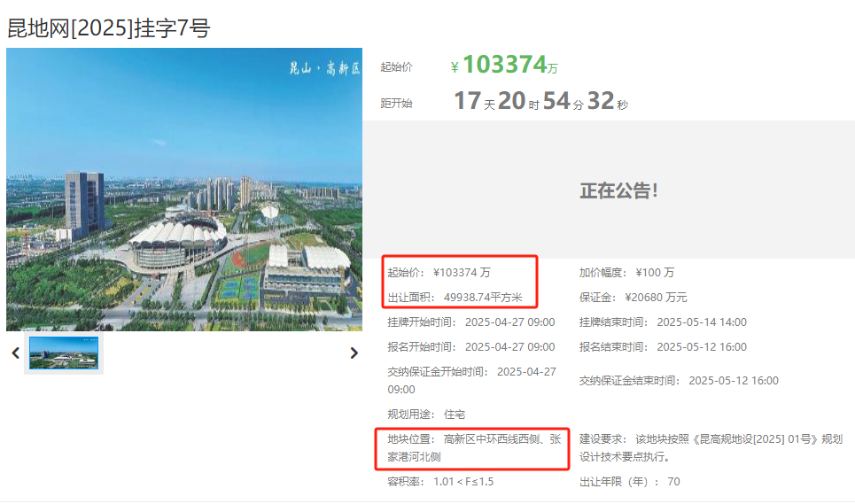
Task: Click the green 103374万 starting price
Action: click(x=505, y=66)
